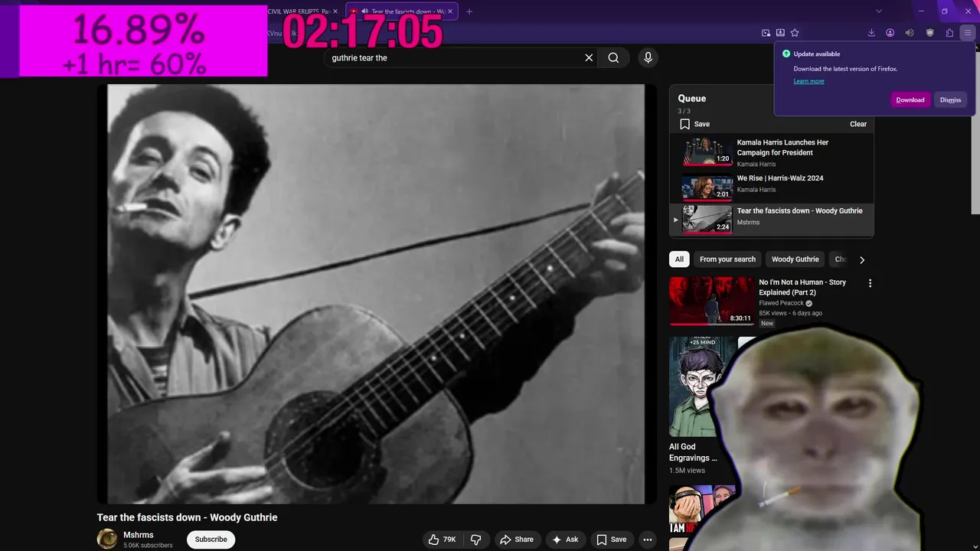
Task: Open more actions below the video
Action: (648, 540)
